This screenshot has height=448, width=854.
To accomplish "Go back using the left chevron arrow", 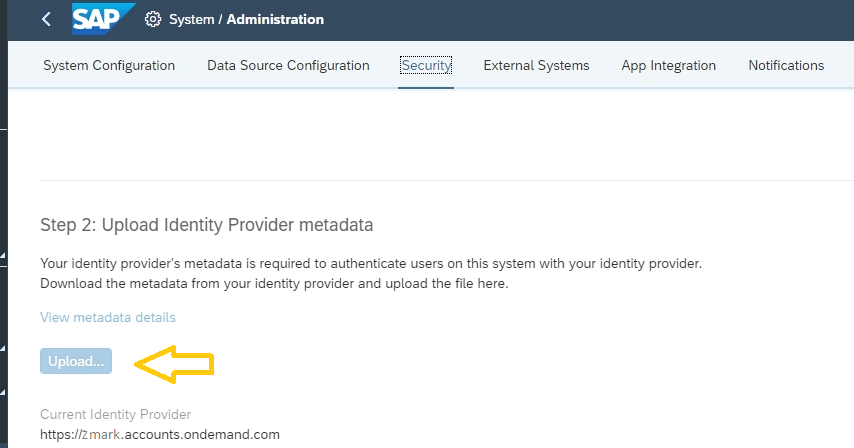I will click(x=46, y=20).
